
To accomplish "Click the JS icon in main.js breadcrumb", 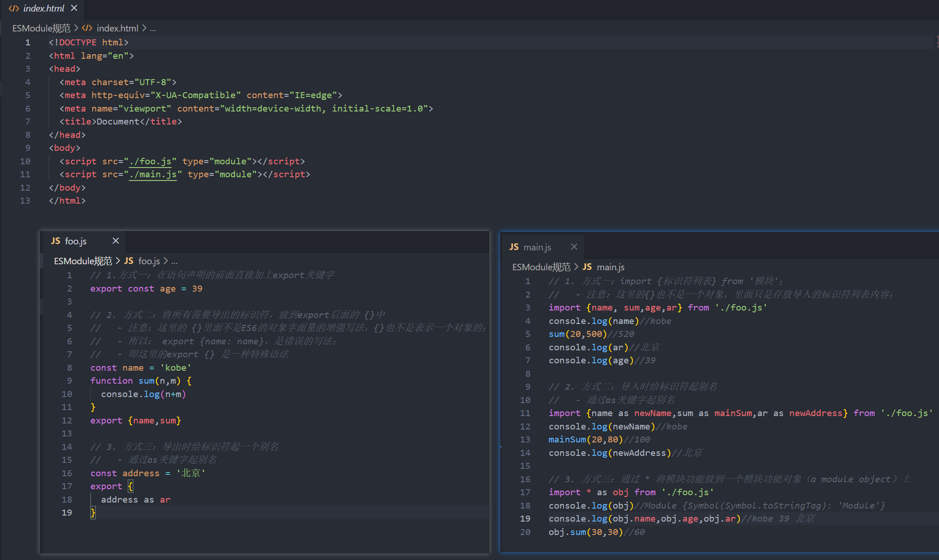I will coord(587,267).
